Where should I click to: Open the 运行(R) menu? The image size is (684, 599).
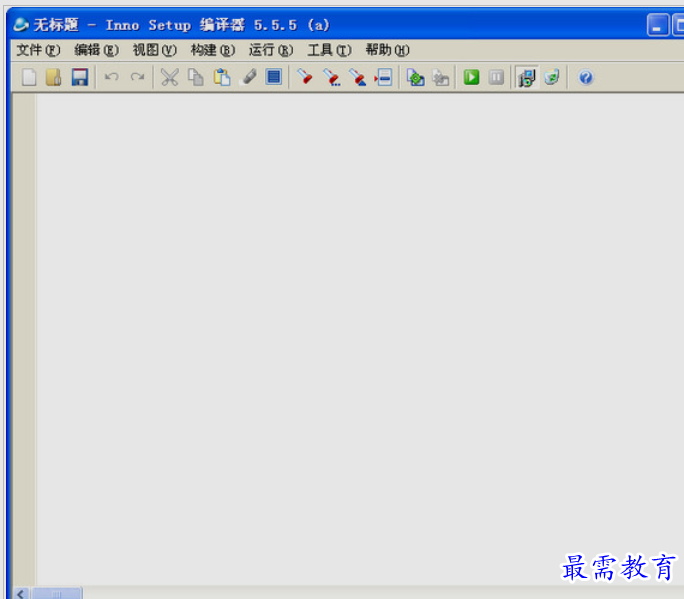point(271,50)
